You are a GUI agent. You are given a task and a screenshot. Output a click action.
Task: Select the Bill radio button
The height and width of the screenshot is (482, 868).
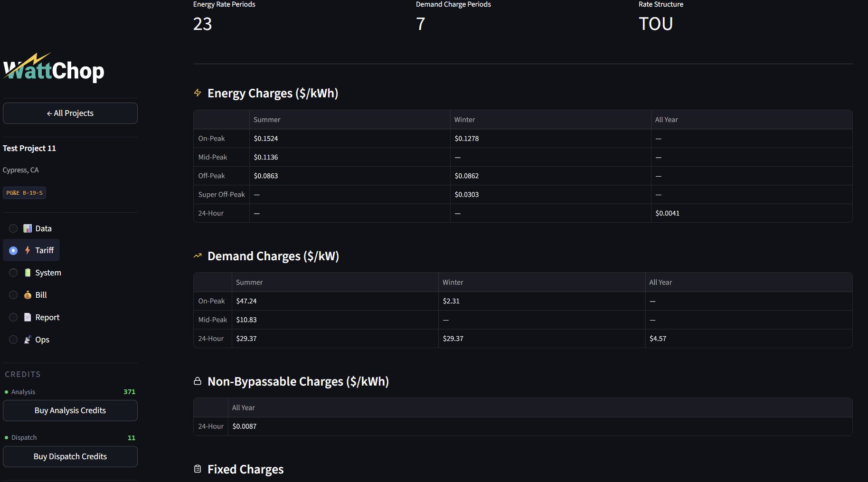13,295
